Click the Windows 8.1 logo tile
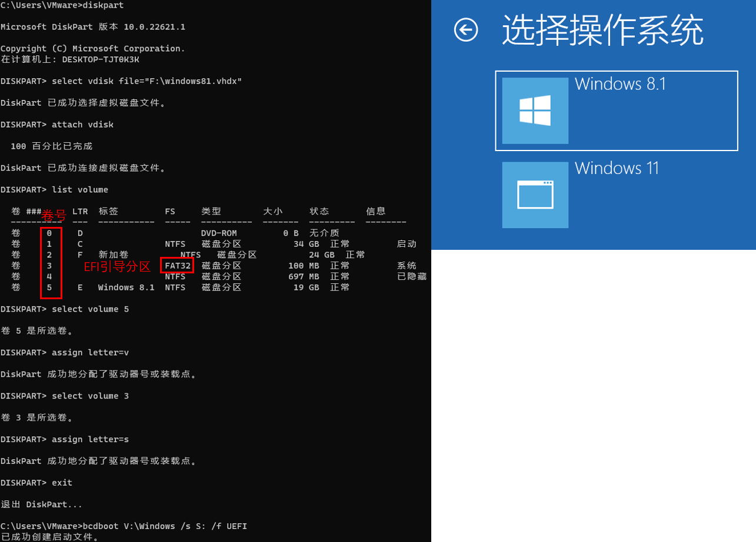Image resolution: width=756 pixels, height=542 pixels. pyautogui.click(x=535, y=111)
